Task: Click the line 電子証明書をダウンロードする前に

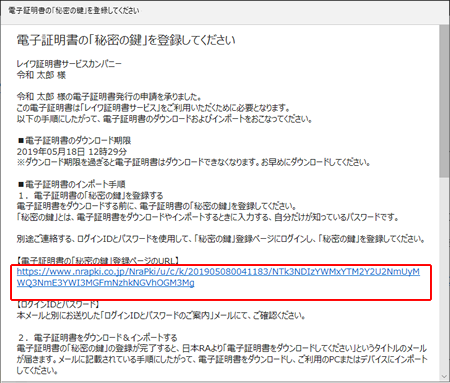Action: point(156,206)
